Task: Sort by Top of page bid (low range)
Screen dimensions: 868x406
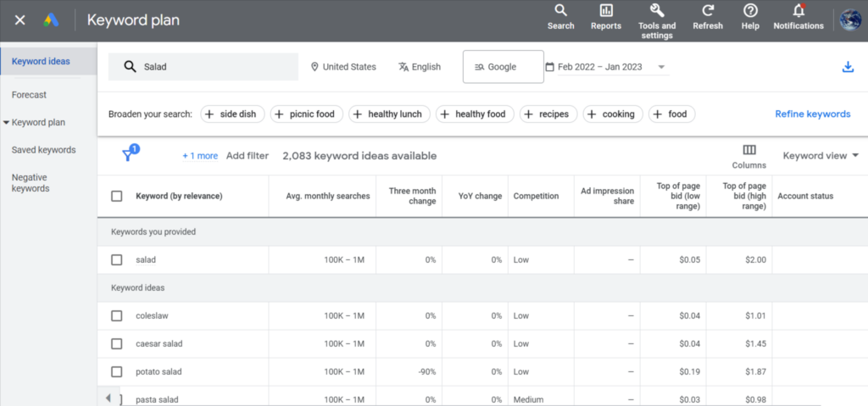Action: pos(678,196)
